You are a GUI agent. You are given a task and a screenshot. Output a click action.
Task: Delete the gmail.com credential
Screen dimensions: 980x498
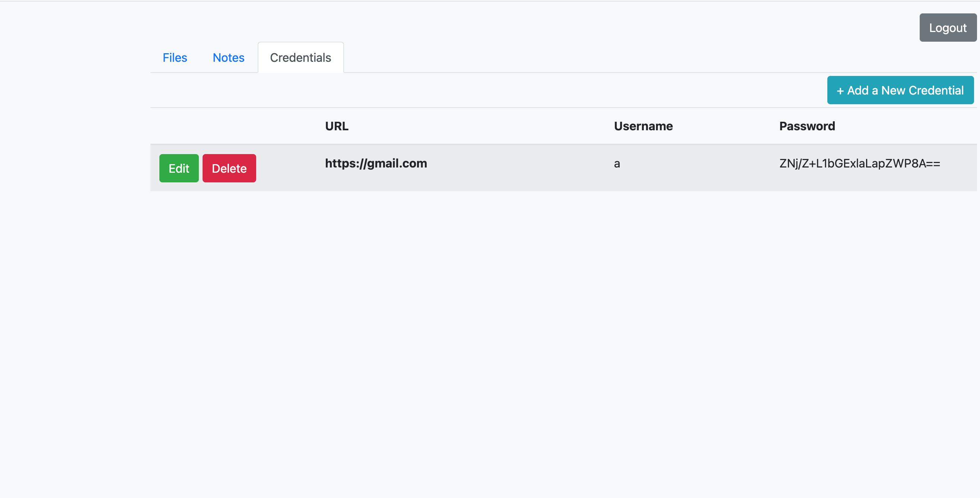[x=229, y=168]
